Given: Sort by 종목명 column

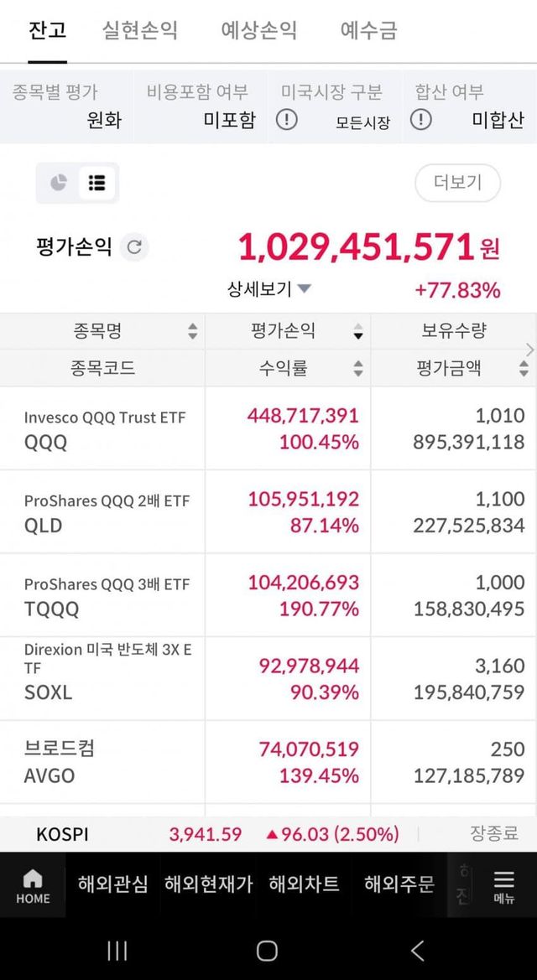Looking at the screenshot, I should pos(101,331).
